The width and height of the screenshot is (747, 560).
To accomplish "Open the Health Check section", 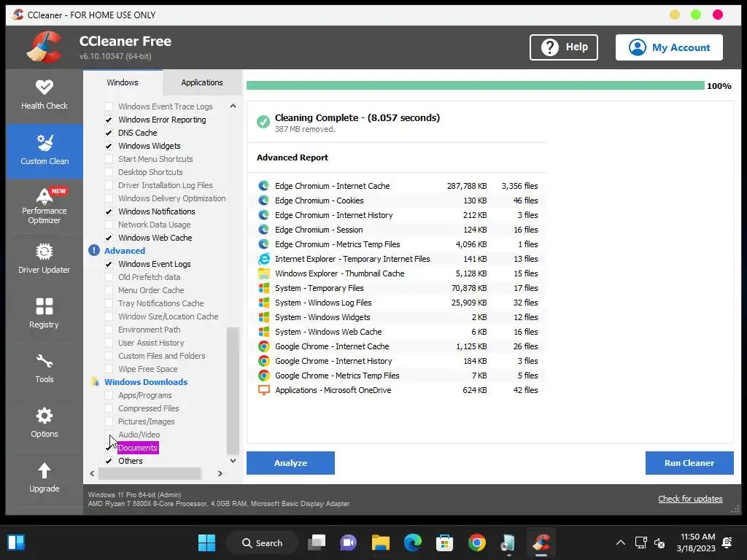I will (x=44, y=96).
